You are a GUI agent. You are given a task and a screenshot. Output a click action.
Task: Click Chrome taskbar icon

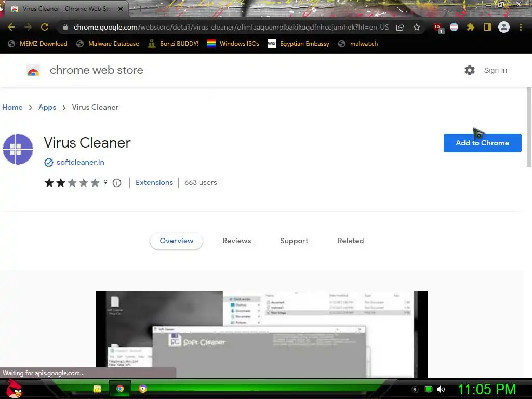pyautogui.click(x=120, y=389)
